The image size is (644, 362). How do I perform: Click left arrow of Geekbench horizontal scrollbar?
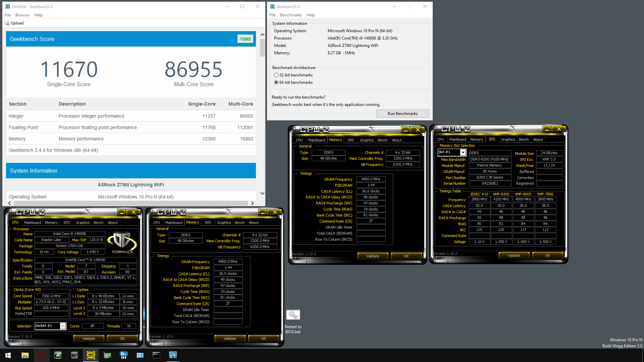[x=10, y=203]
